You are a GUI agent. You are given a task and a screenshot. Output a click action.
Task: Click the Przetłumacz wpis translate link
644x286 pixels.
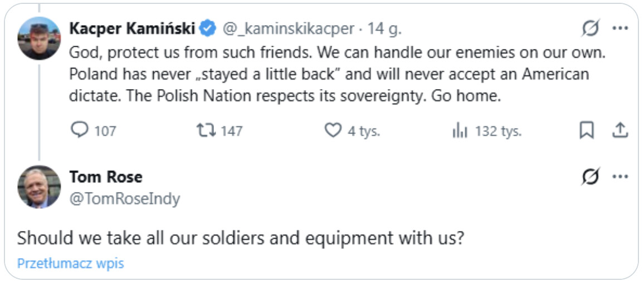[70, 263]
